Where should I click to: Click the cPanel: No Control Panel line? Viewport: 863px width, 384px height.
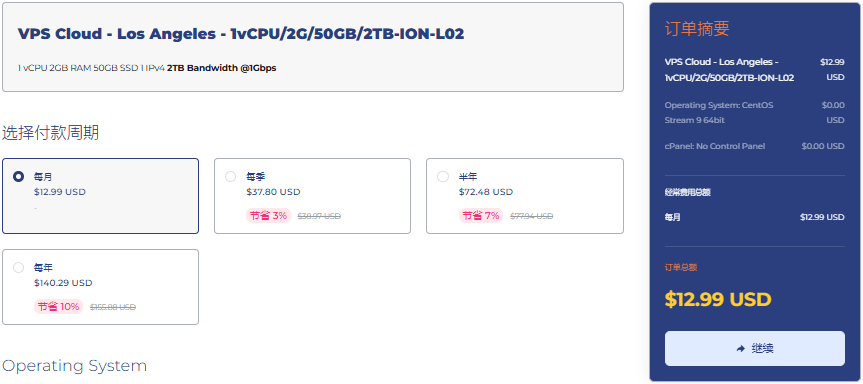714,146
